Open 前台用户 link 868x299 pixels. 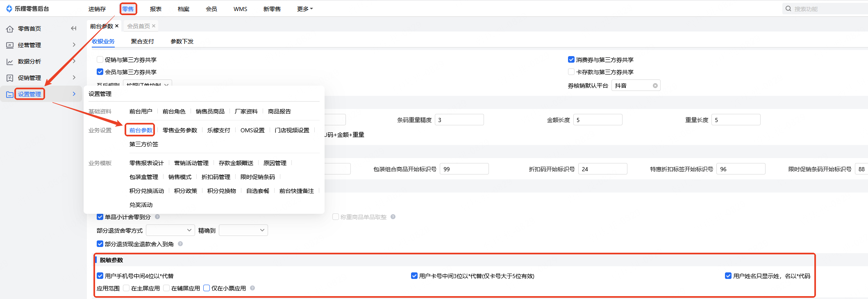(141, 111)
